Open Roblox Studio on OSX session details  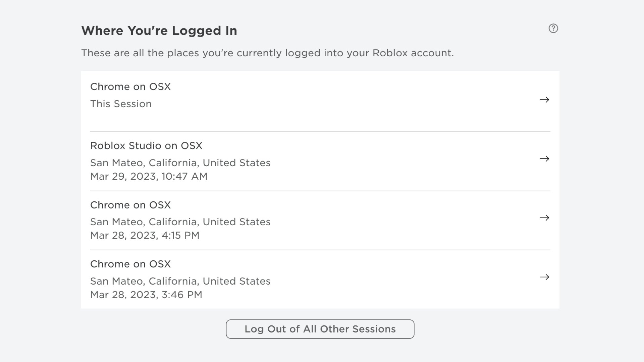tap(544, 159)
